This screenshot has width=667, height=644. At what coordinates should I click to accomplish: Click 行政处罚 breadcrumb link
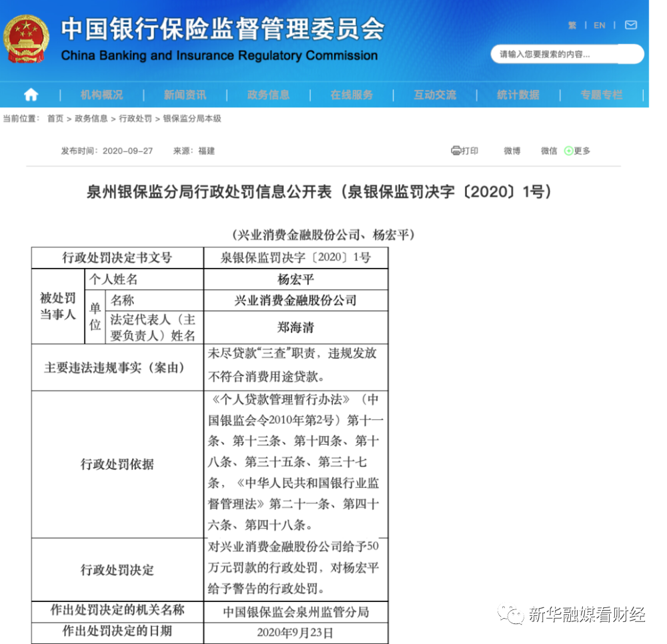[135, 119]
